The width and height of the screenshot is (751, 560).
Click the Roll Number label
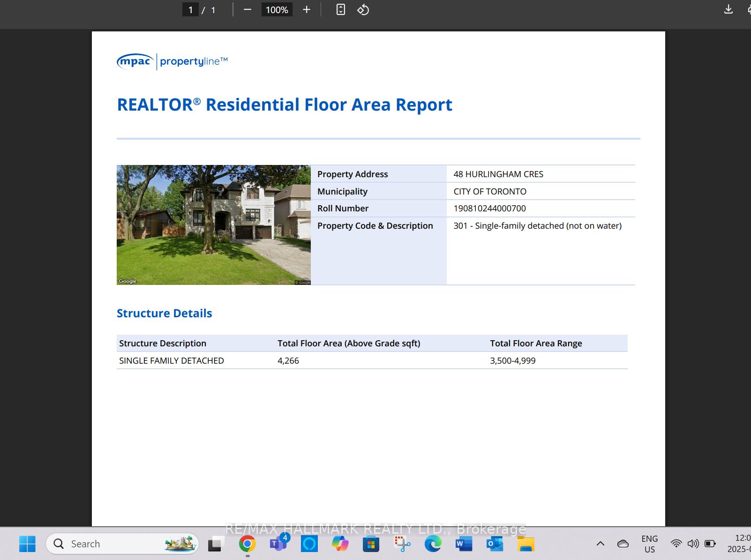click(x=343, y=209)
